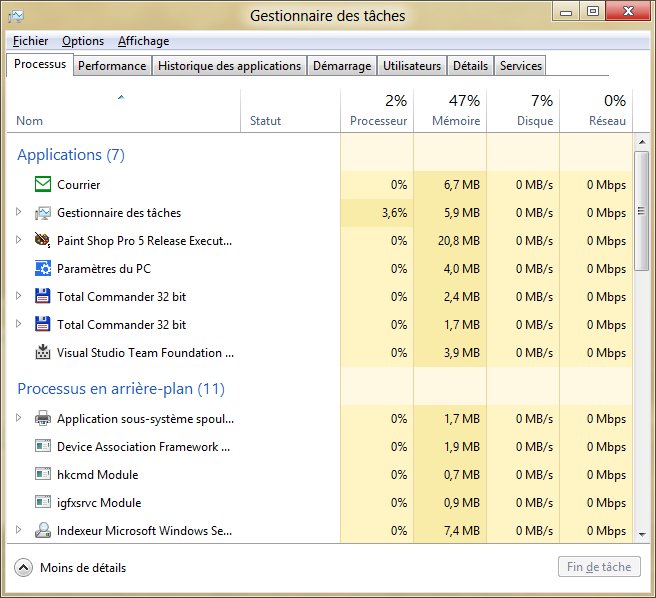
Task: Click the spooler printer icon
Action: pos(43,419)
